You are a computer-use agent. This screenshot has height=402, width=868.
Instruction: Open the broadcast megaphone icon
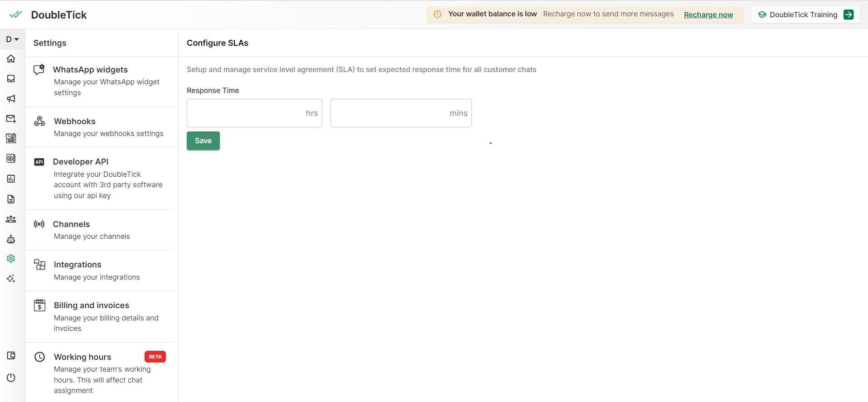tap(11, 98)
